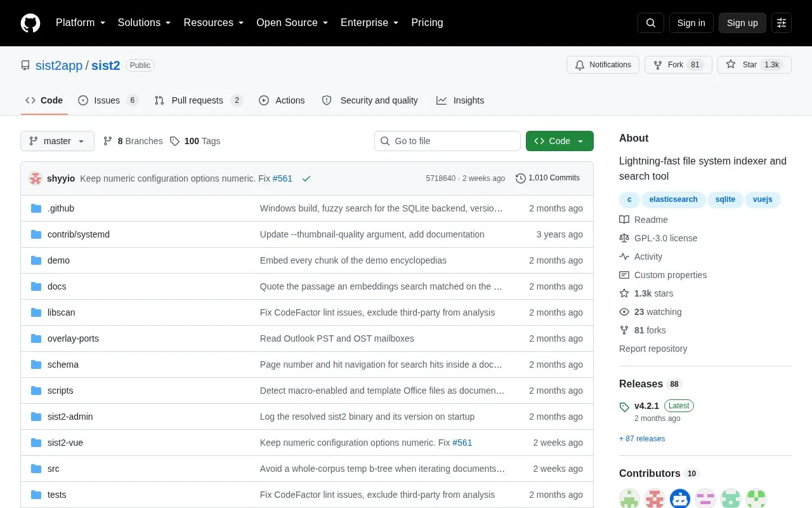Open the 1,010 Commits history link
This screenshot has width=812, height=508.
pos(547,178)
